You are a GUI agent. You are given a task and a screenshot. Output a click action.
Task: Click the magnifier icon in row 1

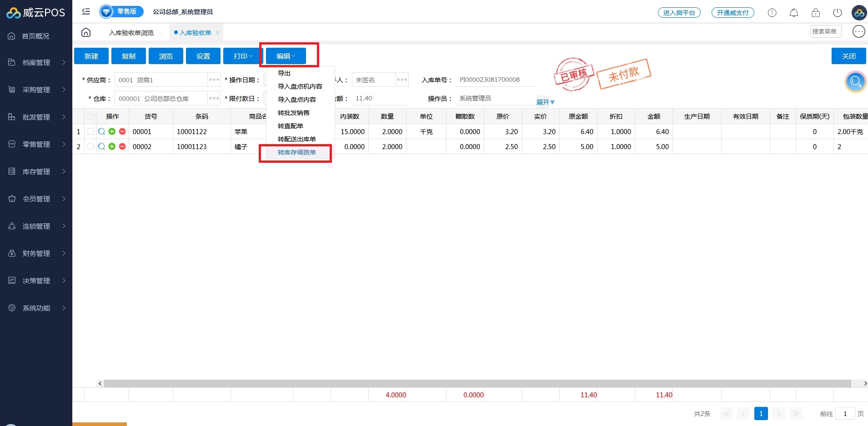(101, 131)
